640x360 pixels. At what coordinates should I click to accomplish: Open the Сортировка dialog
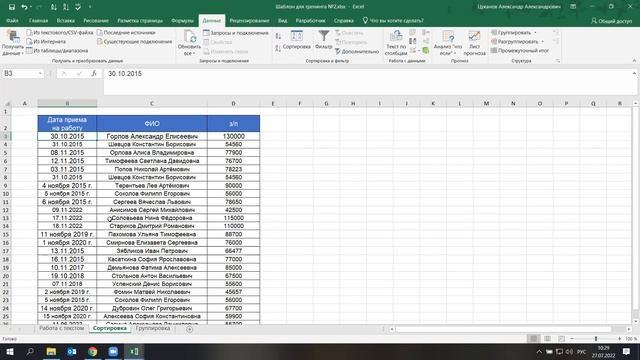click(x=297, y=40)
